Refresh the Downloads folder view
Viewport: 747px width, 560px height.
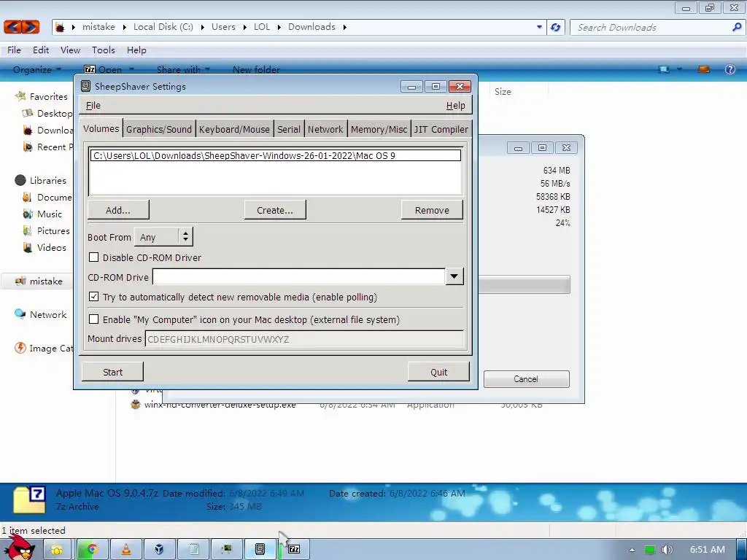click(x=555, y=27)
